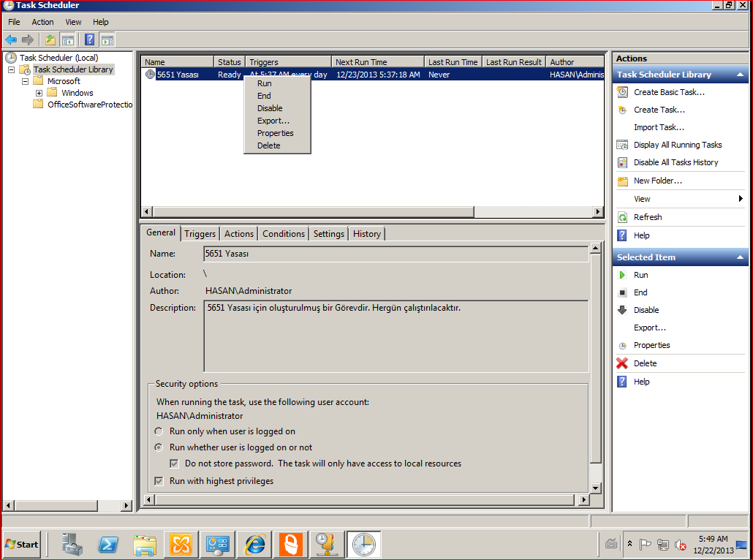Click the Create Task icon
This screenshot has height=560, width=753.
pyautogui.click(x=622, y=110)
